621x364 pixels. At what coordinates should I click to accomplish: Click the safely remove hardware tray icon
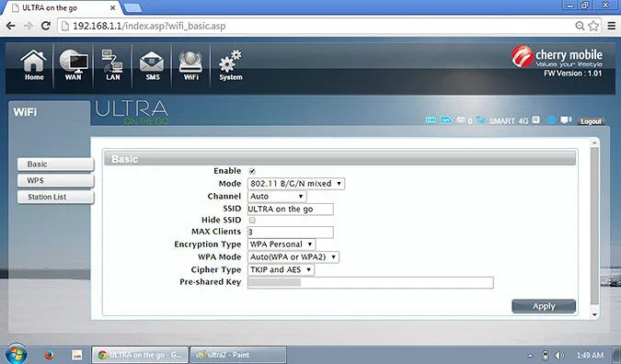[546, 356]
